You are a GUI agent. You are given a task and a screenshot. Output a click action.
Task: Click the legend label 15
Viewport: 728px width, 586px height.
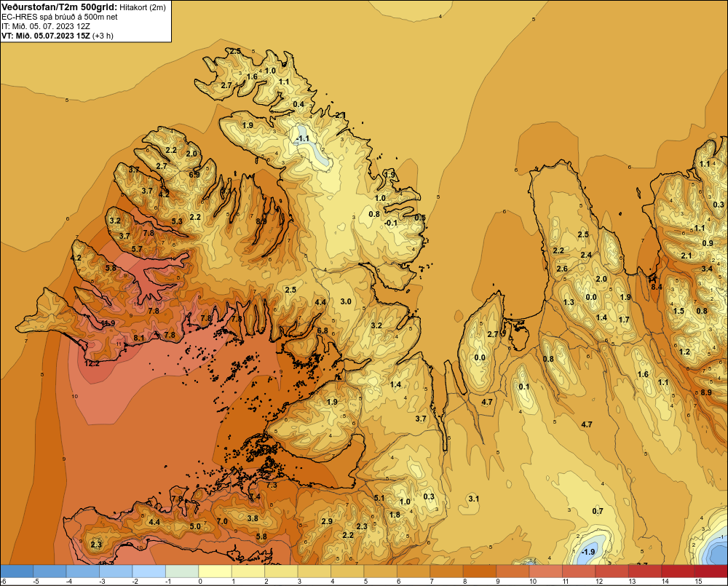[x=698, y=582]
